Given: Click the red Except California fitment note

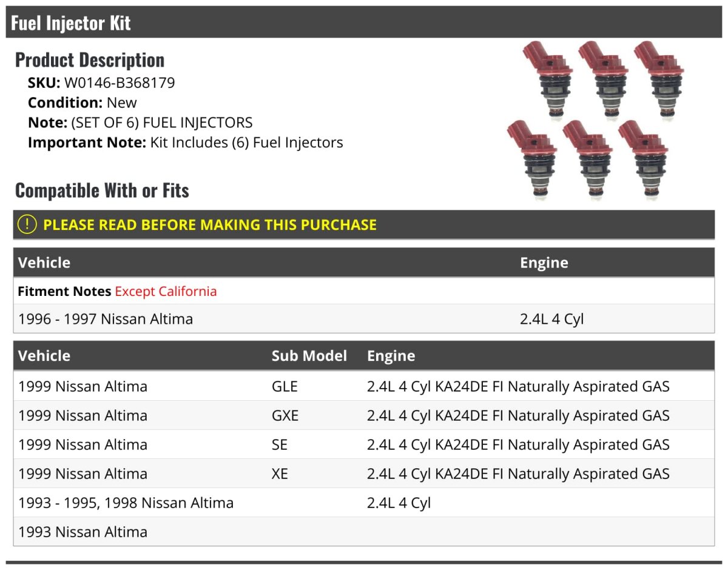Looking at the screenshot, I should click(x=166, y=291).
